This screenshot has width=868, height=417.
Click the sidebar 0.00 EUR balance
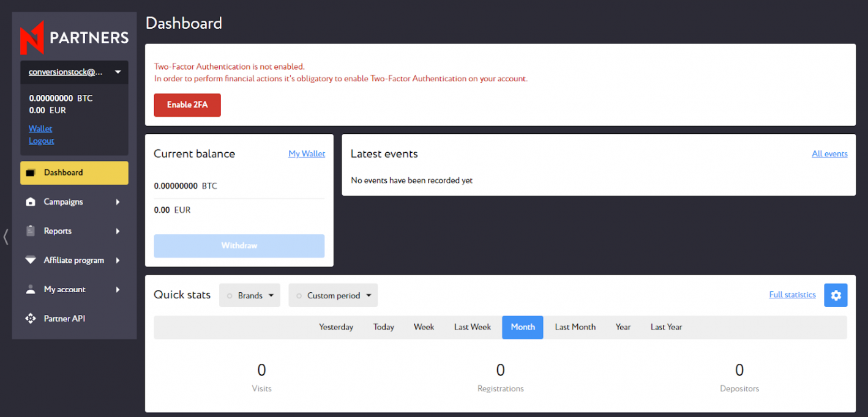pyautogui.click(x=48, y=110)
